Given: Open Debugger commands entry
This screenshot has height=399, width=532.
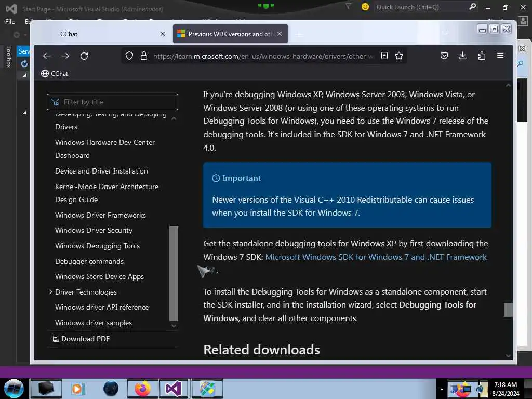Looking at the screenshot, I should click(89, 262).
